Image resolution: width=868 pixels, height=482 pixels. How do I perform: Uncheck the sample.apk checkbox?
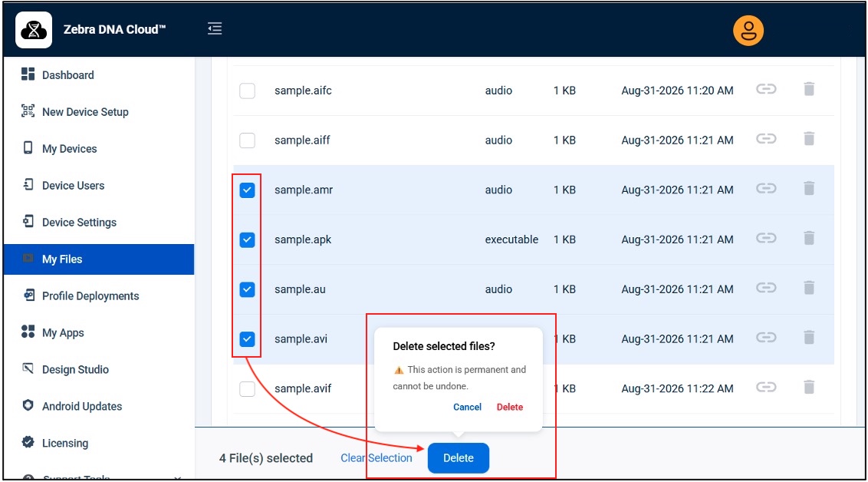click(247, 240)
